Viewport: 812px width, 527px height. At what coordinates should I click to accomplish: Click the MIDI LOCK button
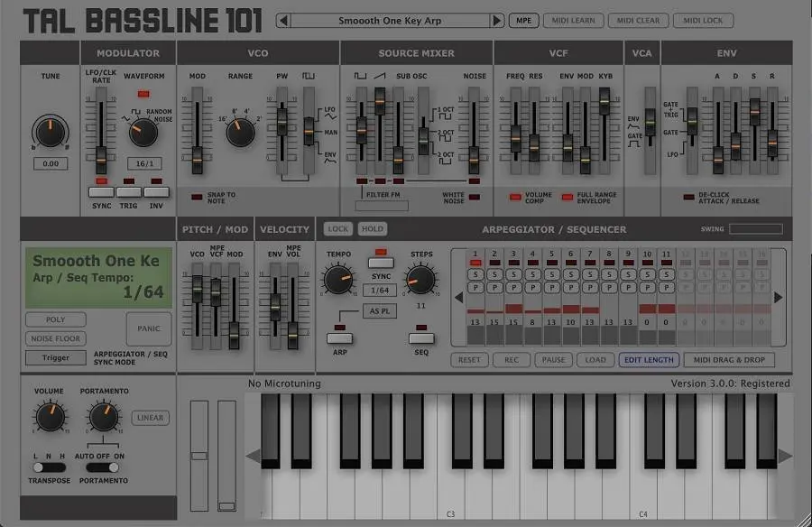coord(703,21)
